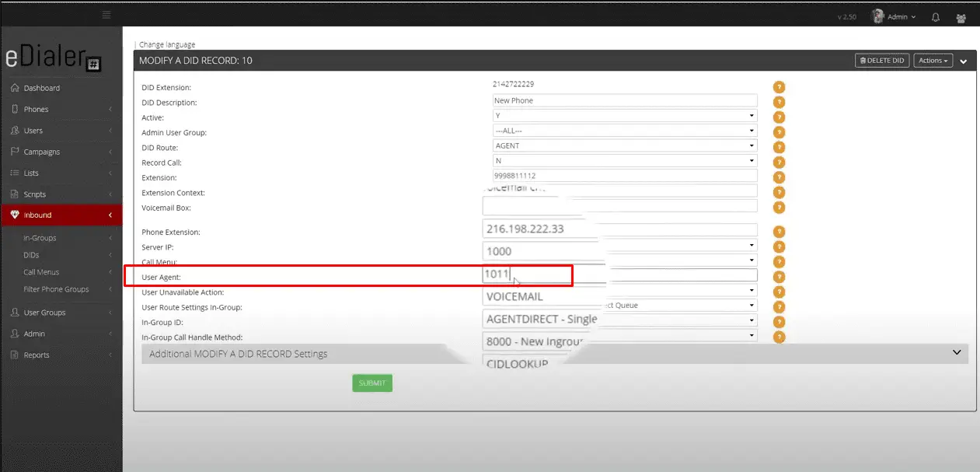Open the DID Route dropdown showing AGENT
Viewport: 980px width, 472px height.
click(x=625, y=145)
